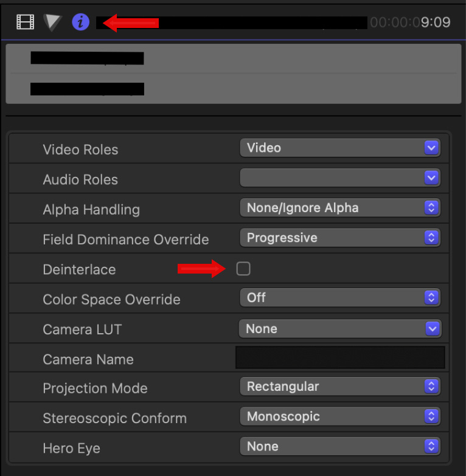Click the timecode display 9:09

tap(411, 22)
